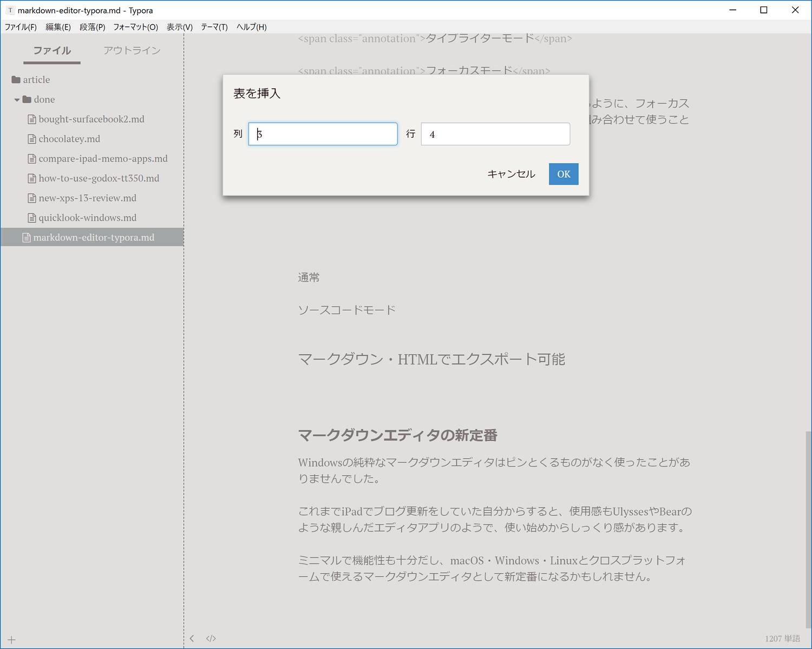The image size is (812, 649).
Task: Click the vertical scrollbar thumb
Action: (808, 529)
